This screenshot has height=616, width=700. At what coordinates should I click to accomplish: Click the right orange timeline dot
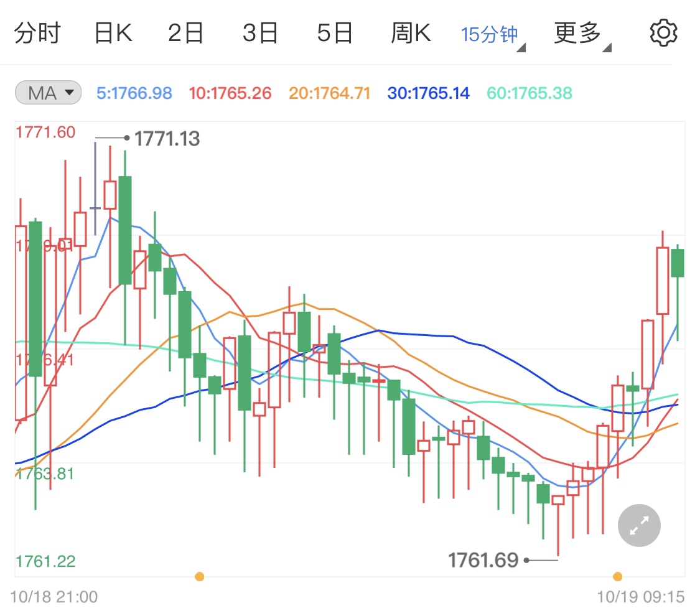pos(617,577)
